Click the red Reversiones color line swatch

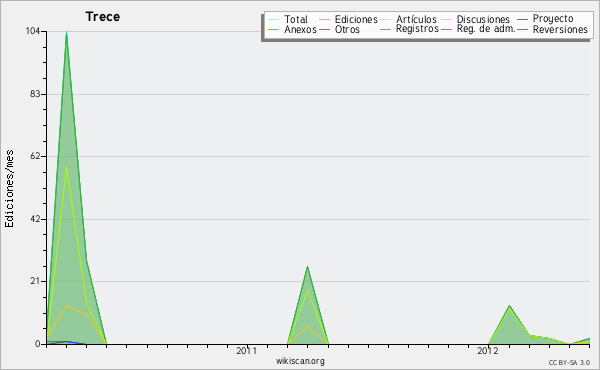click(x=523, y=29)
